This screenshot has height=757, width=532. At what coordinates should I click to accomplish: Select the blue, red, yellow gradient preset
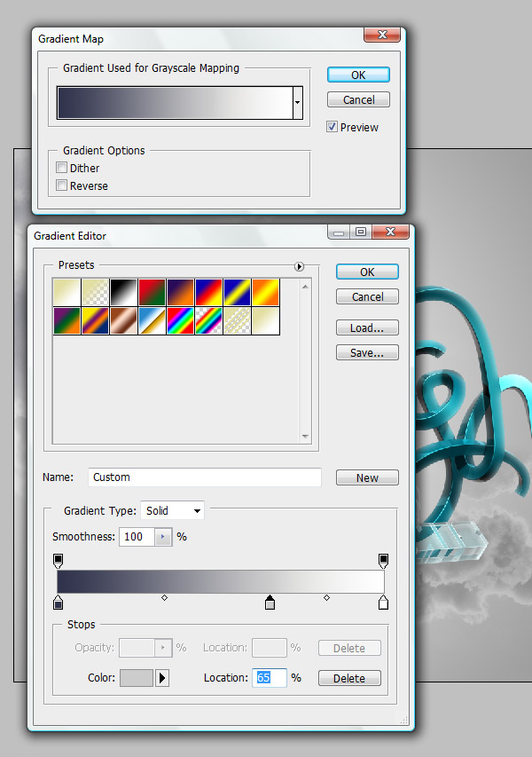tap(209, 292)
